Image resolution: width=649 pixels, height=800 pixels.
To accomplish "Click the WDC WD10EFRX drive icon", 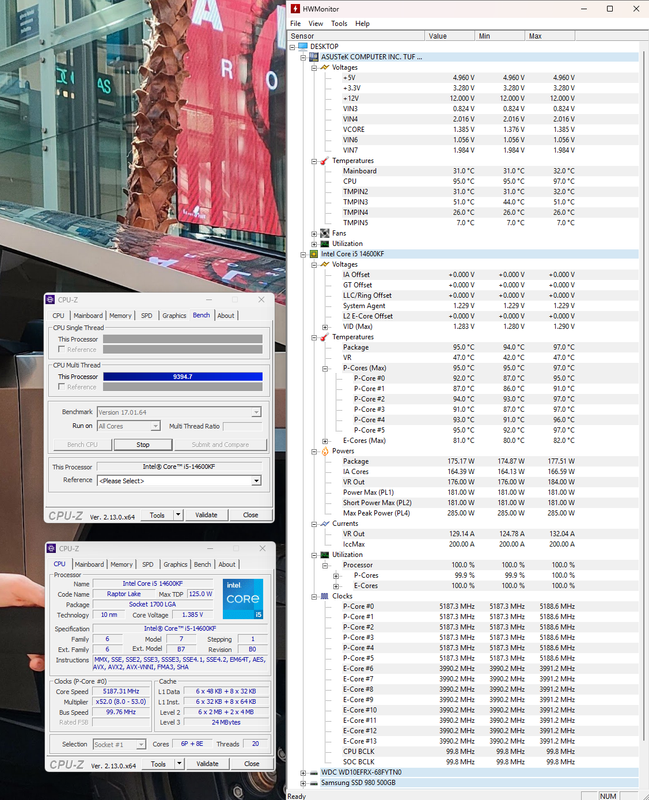I will 314,772.
